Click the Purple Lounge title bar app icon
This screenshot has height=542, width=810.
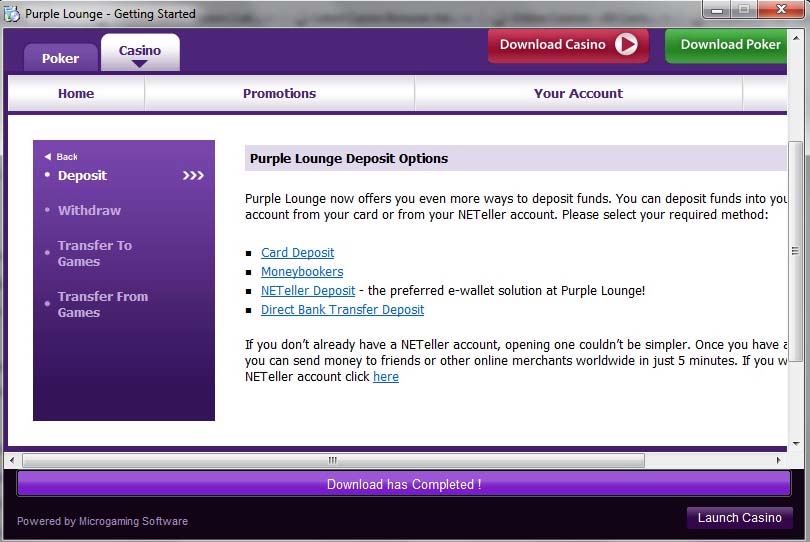[12, 14]
